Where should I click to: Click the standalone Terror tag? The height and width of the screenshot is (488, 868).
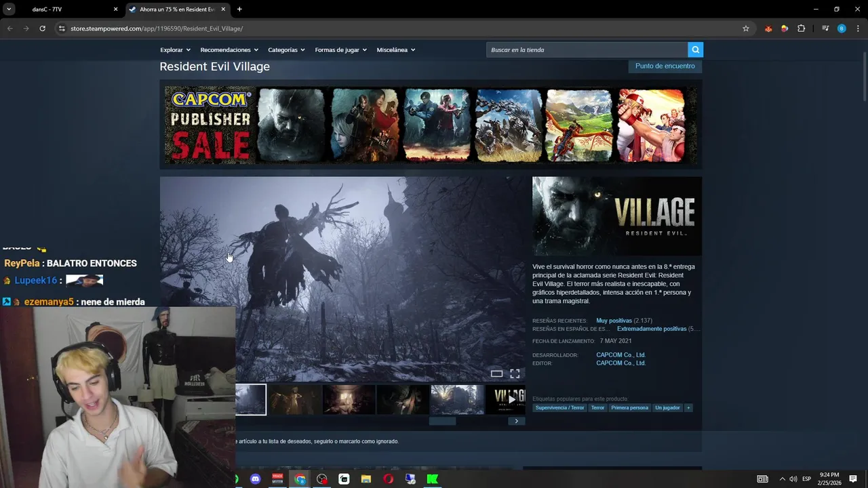point(597,408)
